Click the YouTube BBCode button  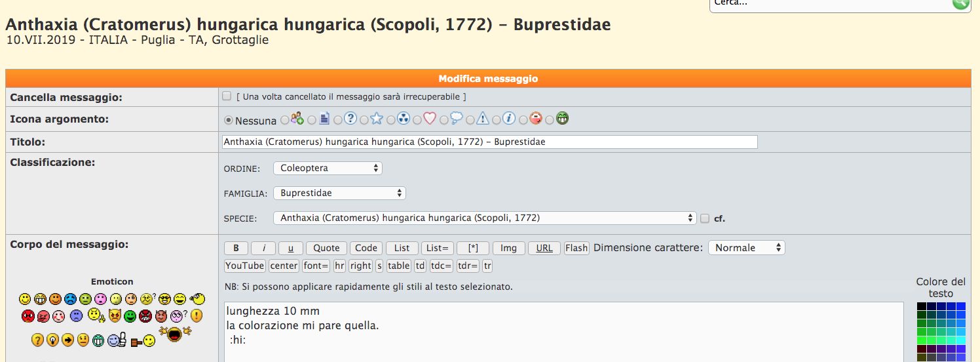[245, 266]
